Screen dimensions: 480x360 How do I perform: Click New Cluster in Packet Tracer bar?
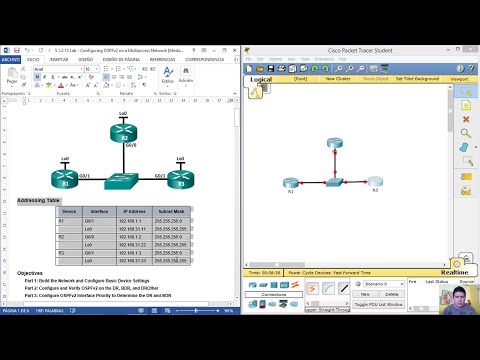[x=338, y=79]
